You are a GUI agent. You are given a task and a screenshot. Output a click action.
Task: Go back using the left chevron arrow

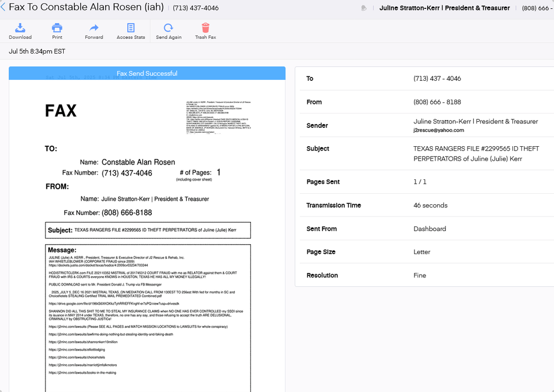pyautogui.click(x=3, y=7)
